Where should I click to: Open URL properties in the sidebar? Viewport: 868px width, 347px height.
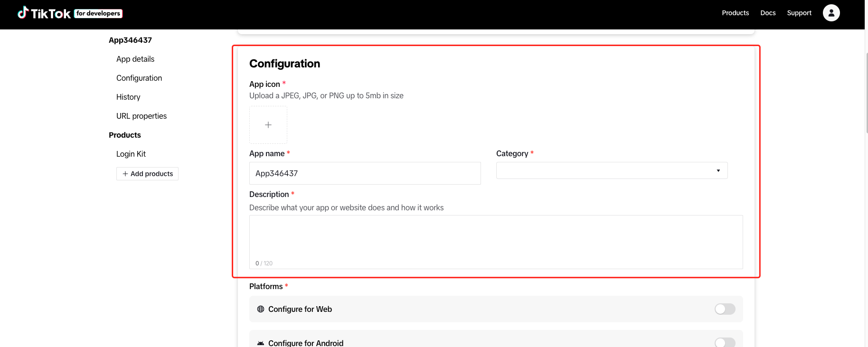coord(142,116)
